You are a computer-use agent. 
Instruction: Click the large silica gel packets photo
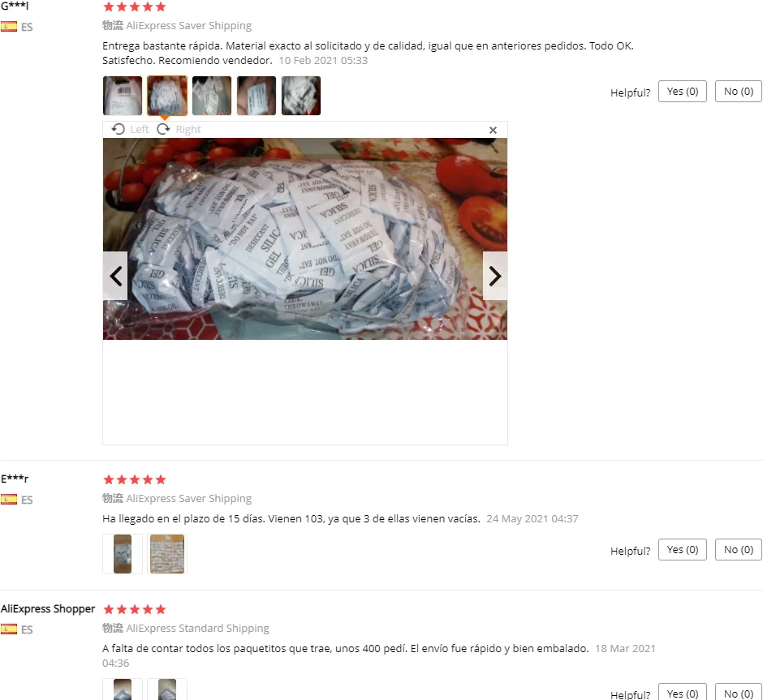coord(305,238)
